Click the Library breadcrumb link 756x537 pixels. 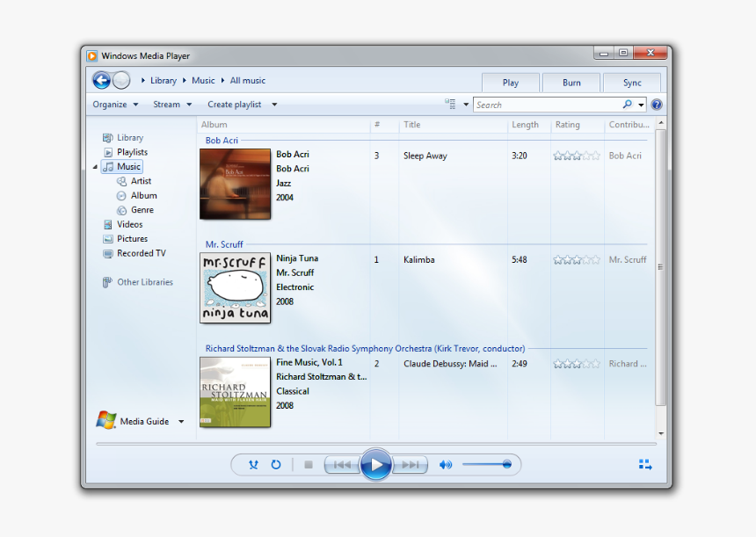[164, 81]
